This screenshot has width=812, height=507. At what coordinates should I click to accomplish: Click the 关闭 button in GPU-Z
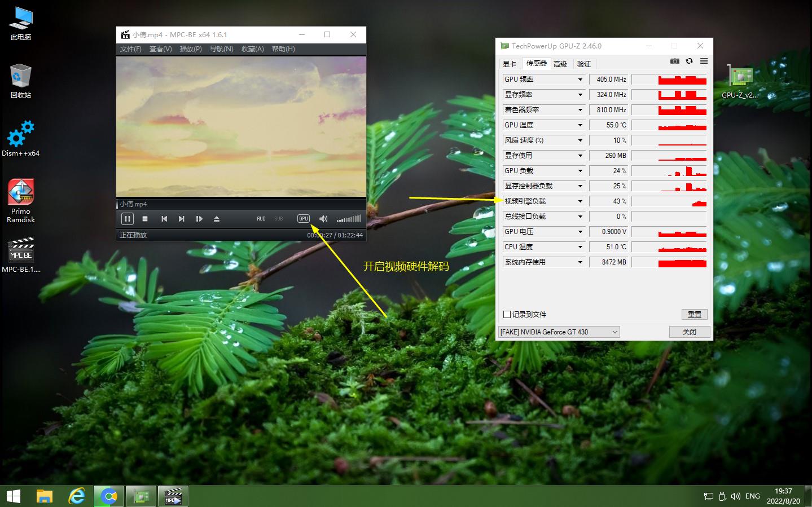(690, 332)
